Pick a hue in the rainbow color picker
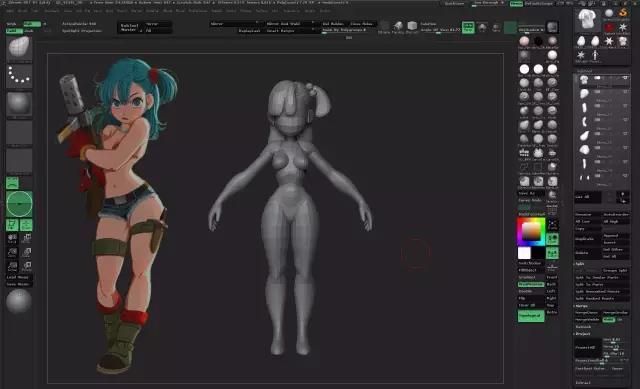This screenshot has height=389, width=640. pos(531,231)
